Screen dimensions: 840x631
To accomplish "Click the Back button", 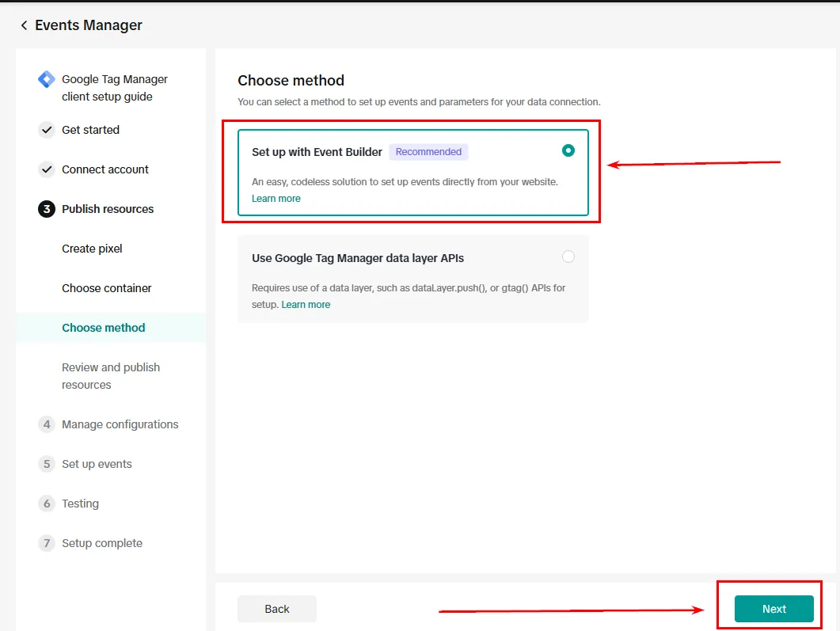I will 277,609.
